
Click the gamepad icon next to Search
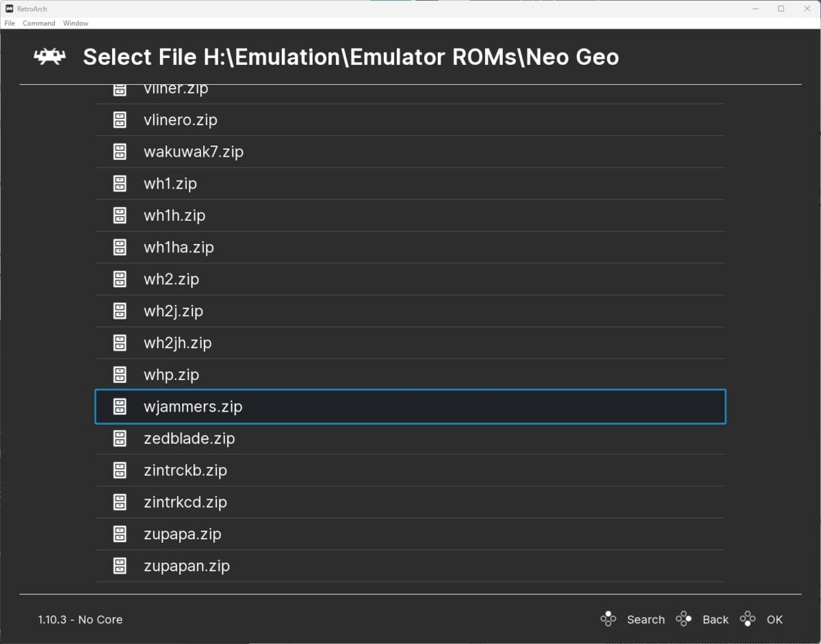point(608,618)
